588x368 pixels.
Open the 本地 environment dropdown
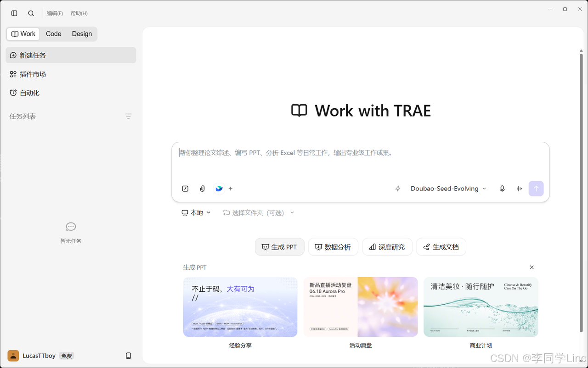tap(196, 212)
